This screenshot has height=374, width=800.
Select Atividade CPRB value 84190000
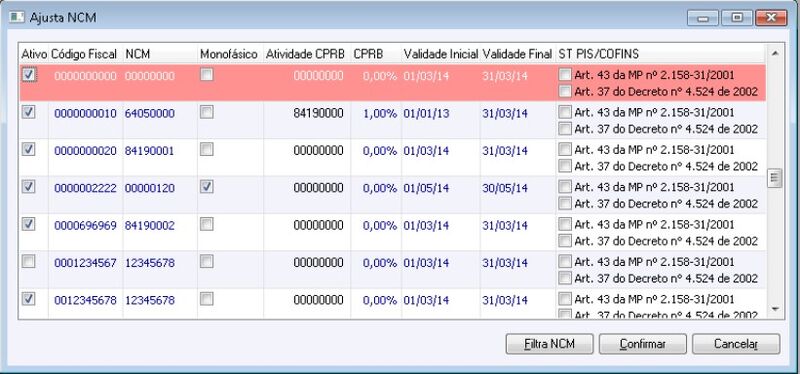click(318, 113)
